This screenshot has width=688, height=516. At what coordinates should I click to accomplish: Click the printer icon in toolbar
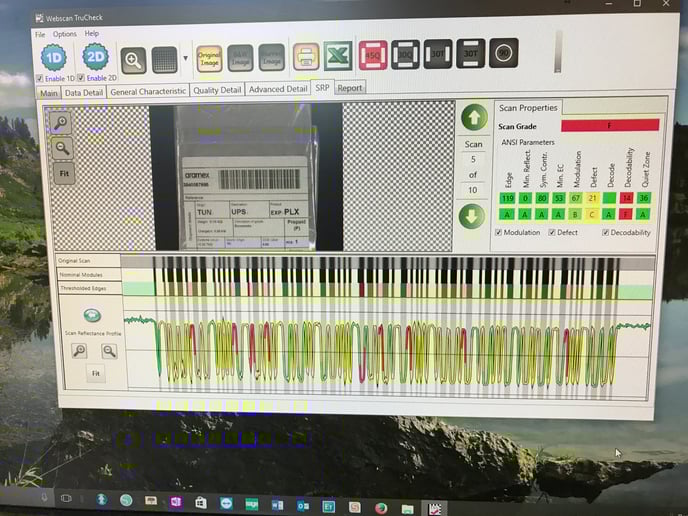pyautogui.click(x=306, y=55)
